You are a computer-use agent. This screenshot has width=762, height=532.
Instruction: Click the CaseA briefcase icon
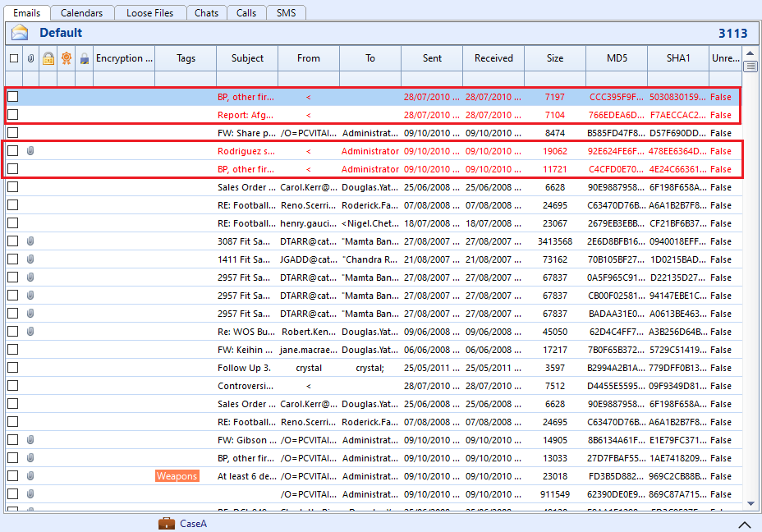pos(166,523)
